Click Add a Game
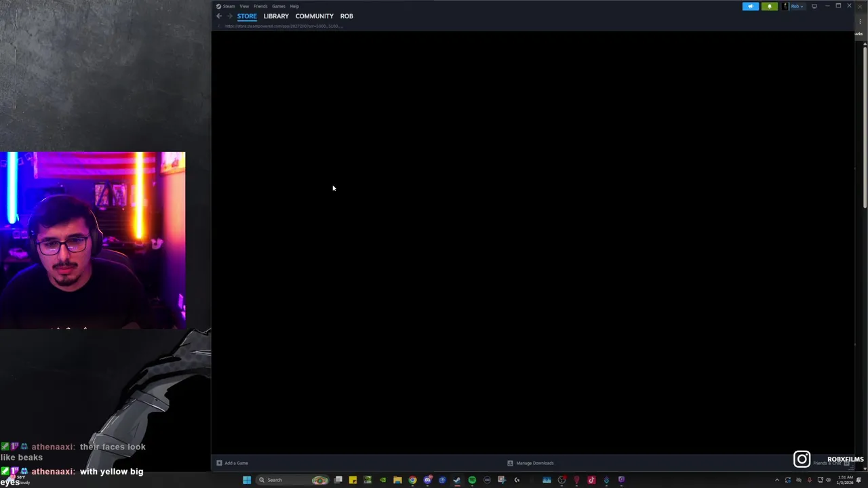This screenshot has height=488, width=868. [x=233, y=463]
